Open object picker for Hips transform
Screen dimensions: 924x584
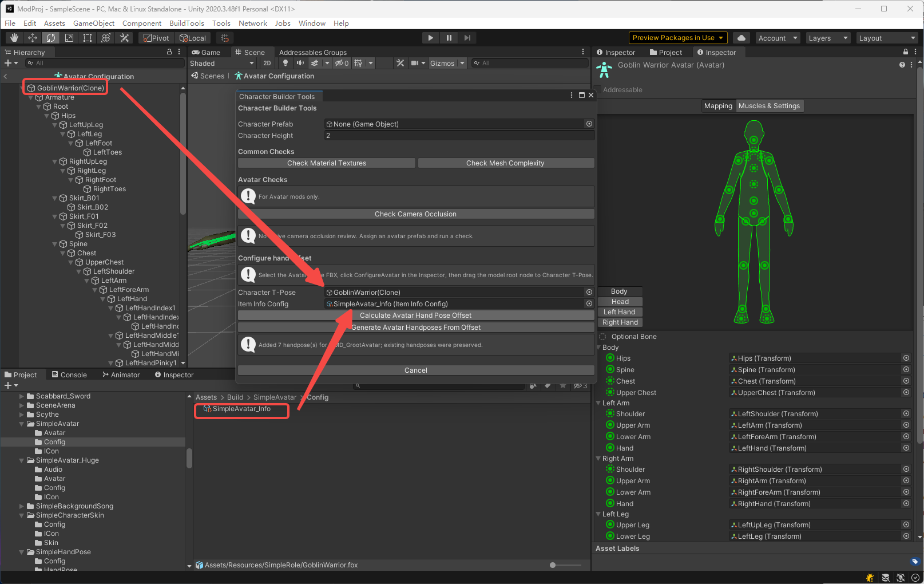click(906, 358)
